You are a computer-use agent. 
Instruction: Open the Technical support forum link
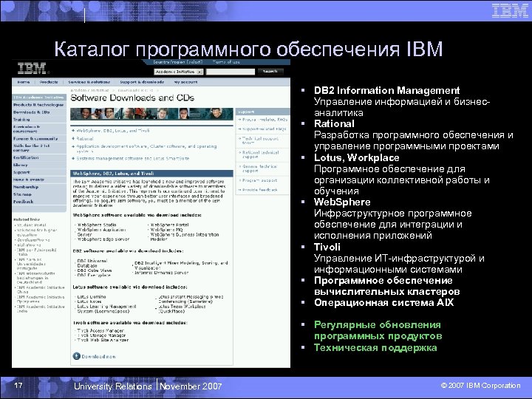pos(260,140)
